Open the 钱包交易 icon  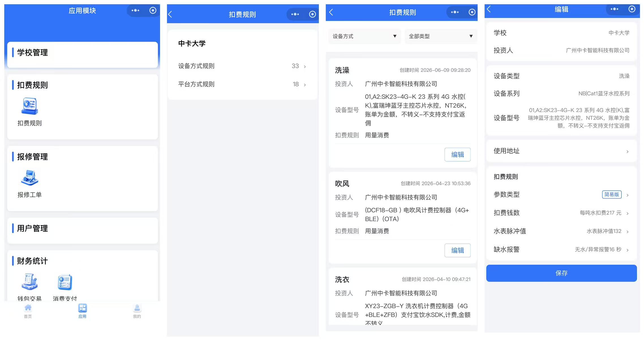coord(29,282)
